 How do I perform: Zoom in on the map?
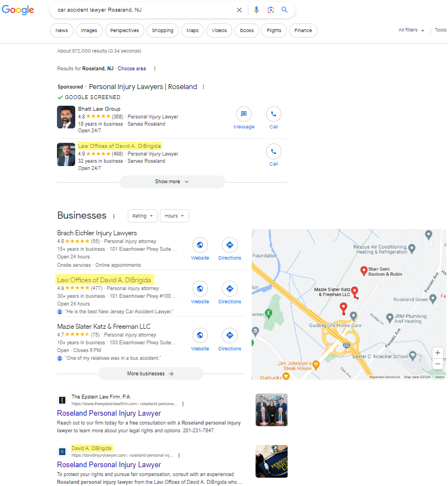tap(437, 353)
